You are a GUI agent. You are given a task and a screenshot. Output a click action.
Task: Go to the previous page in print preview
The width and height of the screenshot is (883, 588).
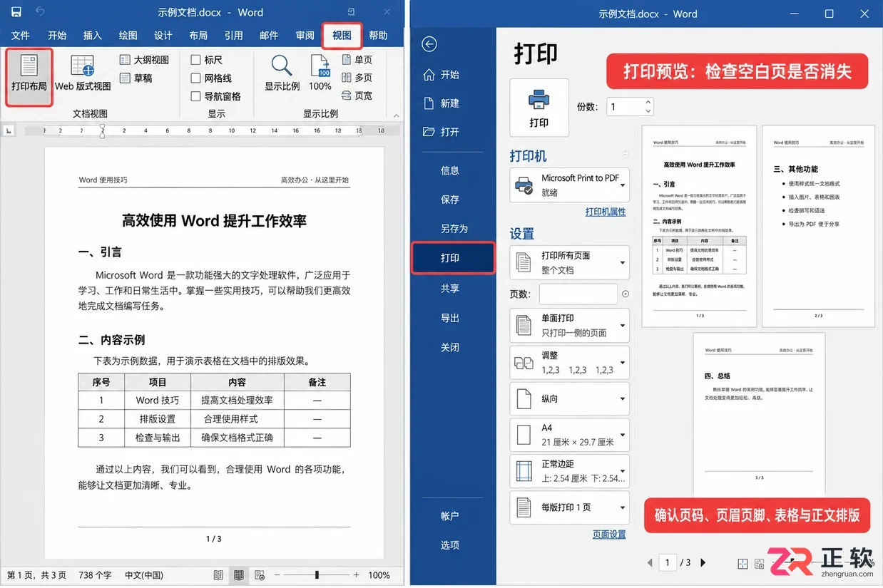point(650,563)
